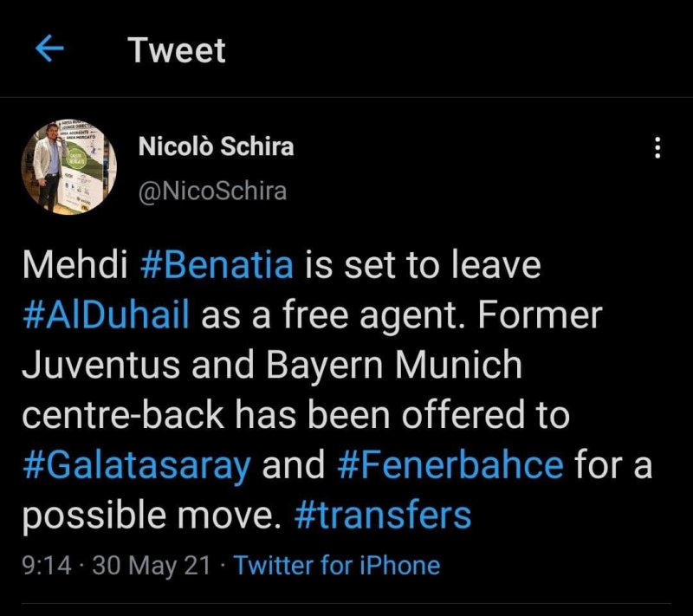The height and width of the screenshot is (616, 693).
Task: Tap the Tweet header title
Action: point(177,49)
